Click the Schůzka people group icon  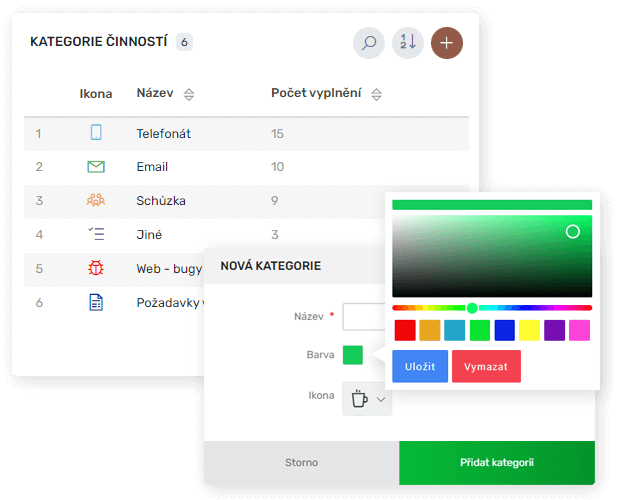[x=96, y=200]
